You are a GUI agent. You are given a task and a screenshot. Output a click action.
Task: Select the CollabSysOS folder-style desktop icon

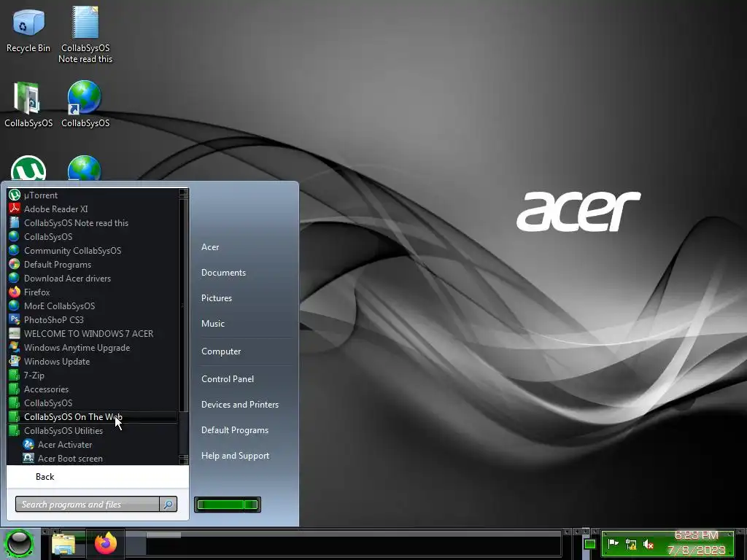(28, 104)
